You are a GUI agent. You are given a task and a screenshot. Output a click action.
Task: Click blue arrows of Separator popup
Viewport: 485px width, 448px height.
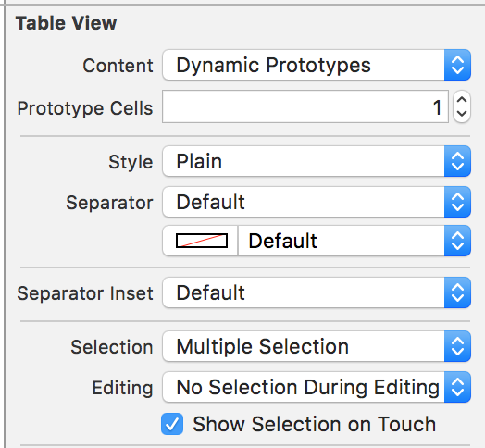(457, 202)
